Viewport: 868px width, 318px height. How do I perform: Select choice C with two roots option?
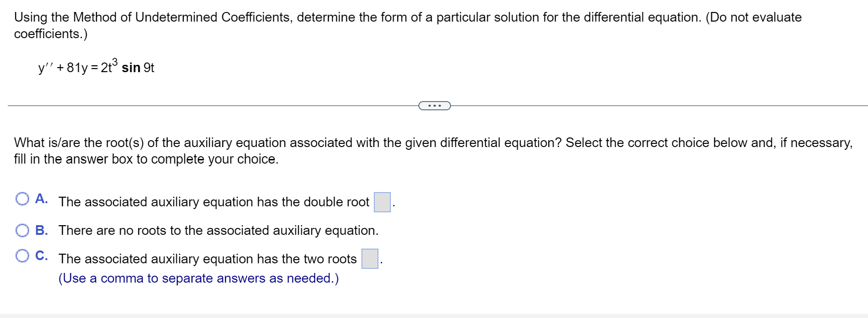[x=22, y=254]
